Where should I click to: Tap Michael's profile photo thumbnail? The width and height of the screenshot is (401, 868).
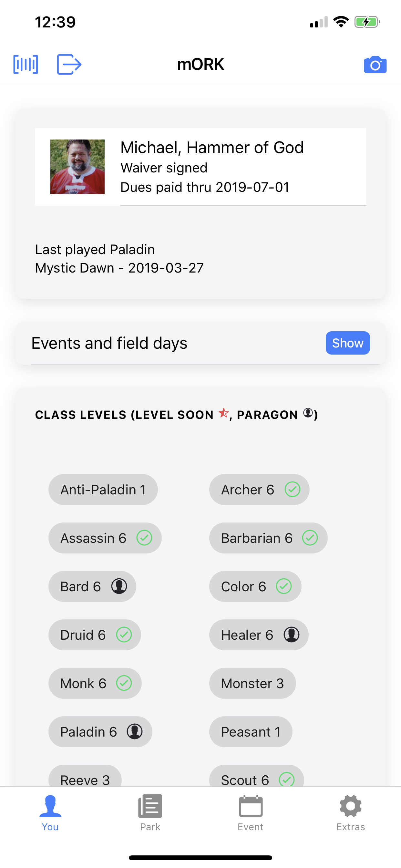point(77,167)
